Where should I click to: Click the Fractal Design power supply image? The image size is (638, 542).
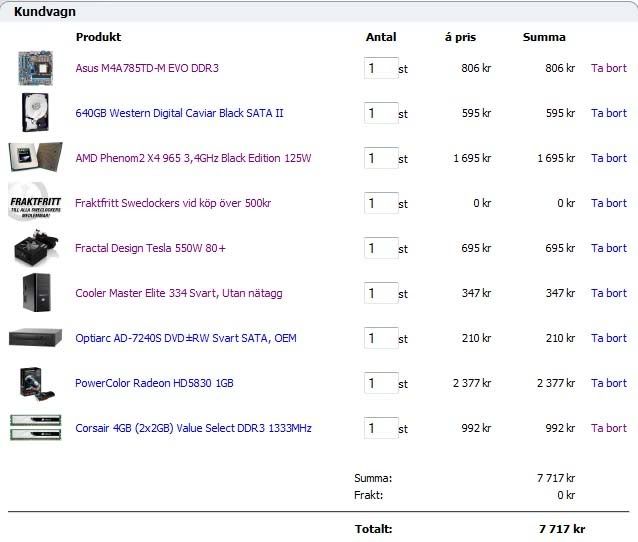35,248
